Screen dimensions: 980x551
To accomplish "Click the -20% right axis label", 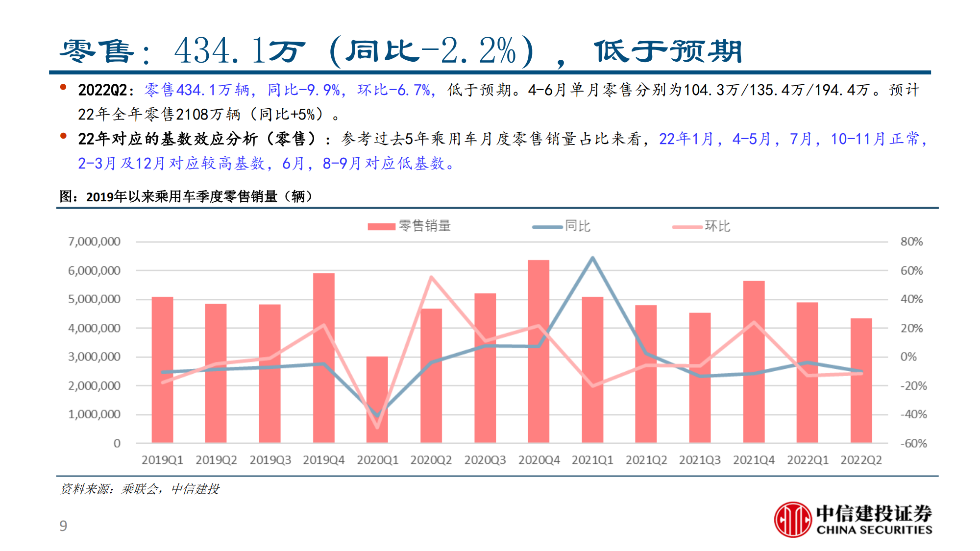I will tap(913, 385).
